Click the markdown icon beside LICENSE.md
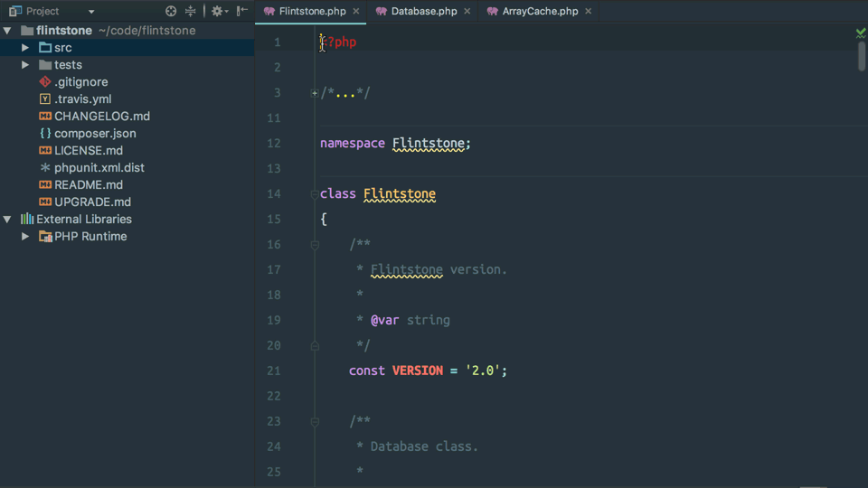Image resolution: width=868 pixels, height=488 pixels. coord(45,151)
